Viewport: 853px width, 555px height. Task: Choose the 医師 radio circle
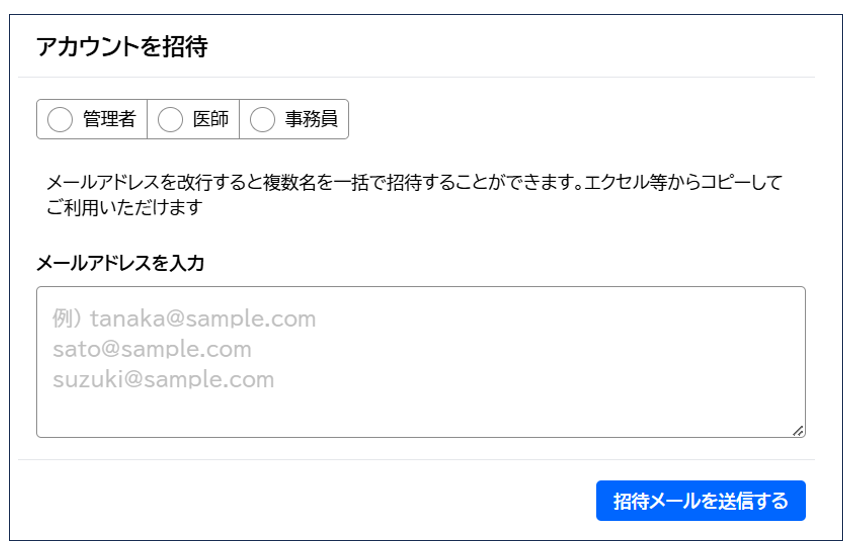170,120
